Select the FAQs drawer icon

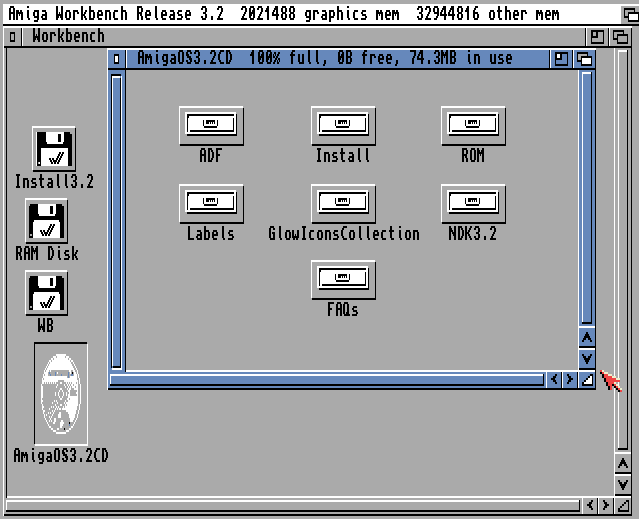click(x=343, y=280)
